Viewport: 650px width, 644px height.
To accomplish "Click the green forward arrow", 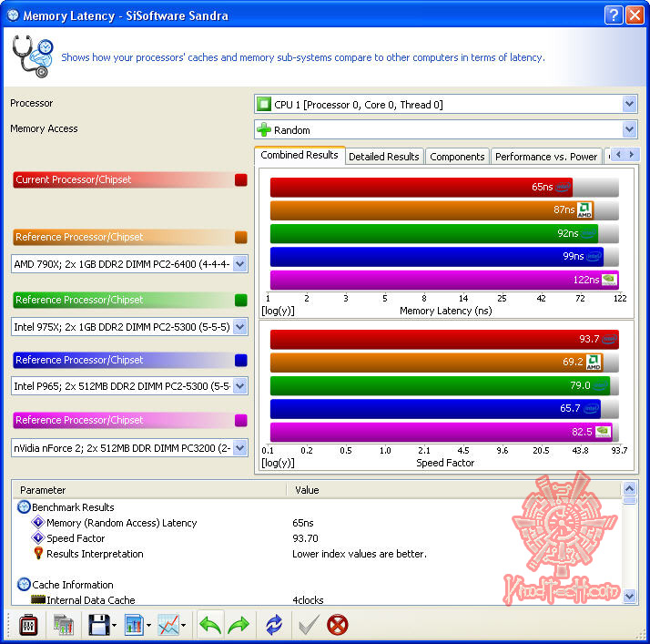I will [239, 625].
